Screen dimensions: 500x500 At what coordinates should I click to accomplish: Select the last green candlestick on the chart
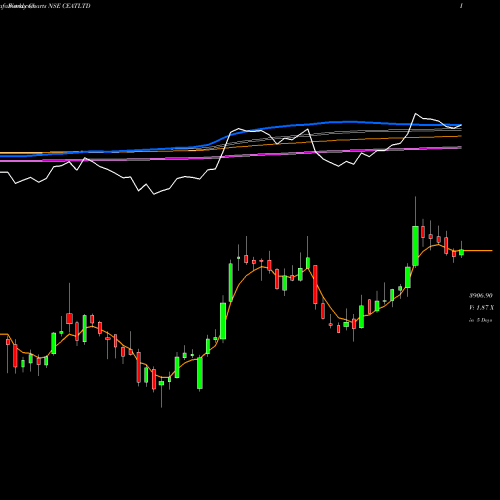pyautogui.click(x=461, y=252)
